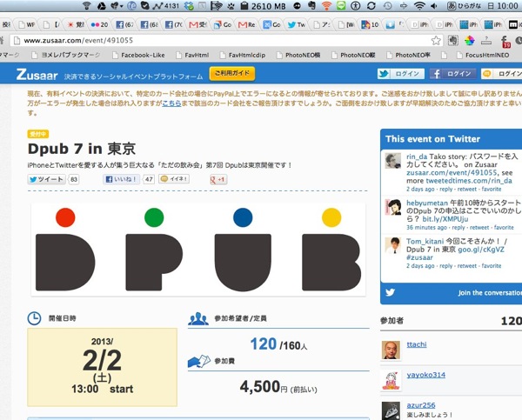Viewport: 522px width, 420px height.
Task: Open the hebyumetan profile link
Action: [427, 203]
